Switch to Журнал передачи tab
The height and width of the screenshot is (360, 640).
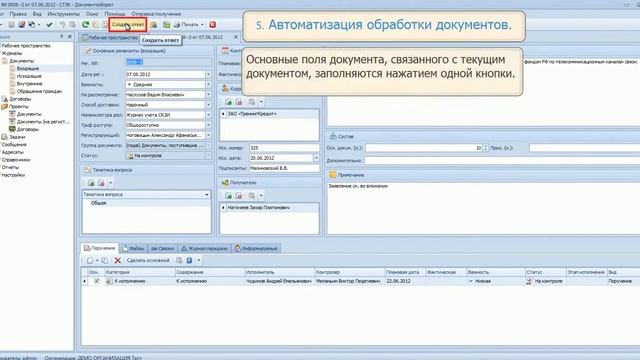point(204,249)
